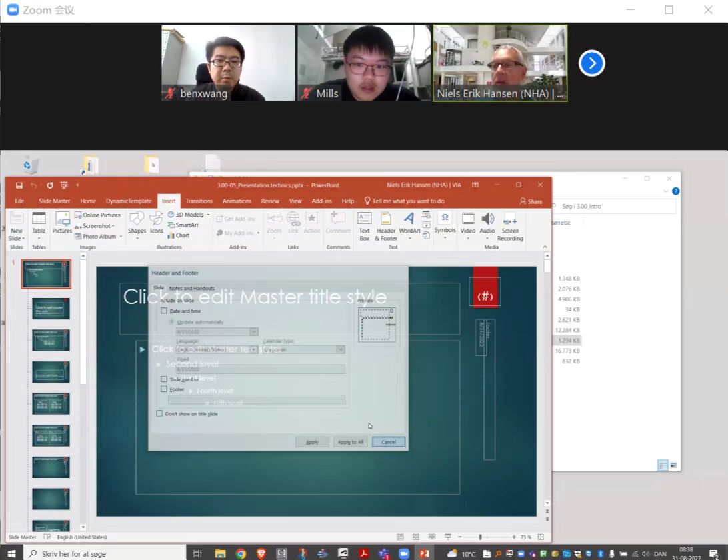Click the Windows Start button
Image resolution: width=728 pixels, height=560 pixels.
11,553
